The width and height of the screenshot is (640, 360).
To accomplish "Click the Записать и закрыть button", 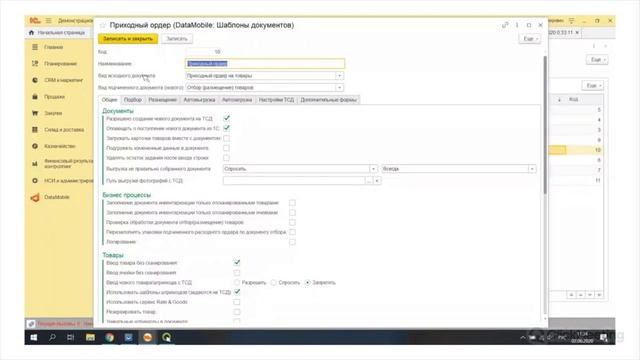I will coord(128,39).
